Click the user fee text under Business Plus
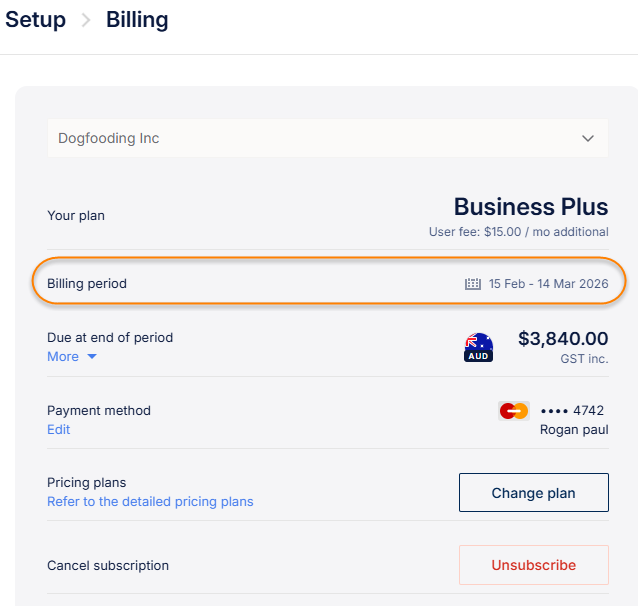Viewport: 638px width, 606px height. [x=518, y=232]
